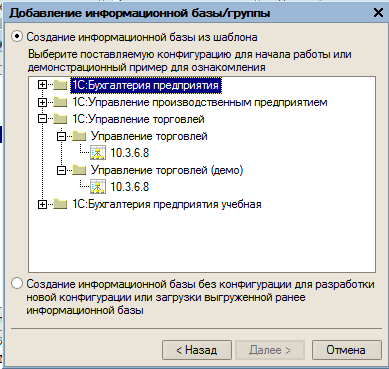The width and height of the screenshot is (389, 369).
Task: Select the configuration icon under Управление торговлей (демо)
Action: point(98,187)
